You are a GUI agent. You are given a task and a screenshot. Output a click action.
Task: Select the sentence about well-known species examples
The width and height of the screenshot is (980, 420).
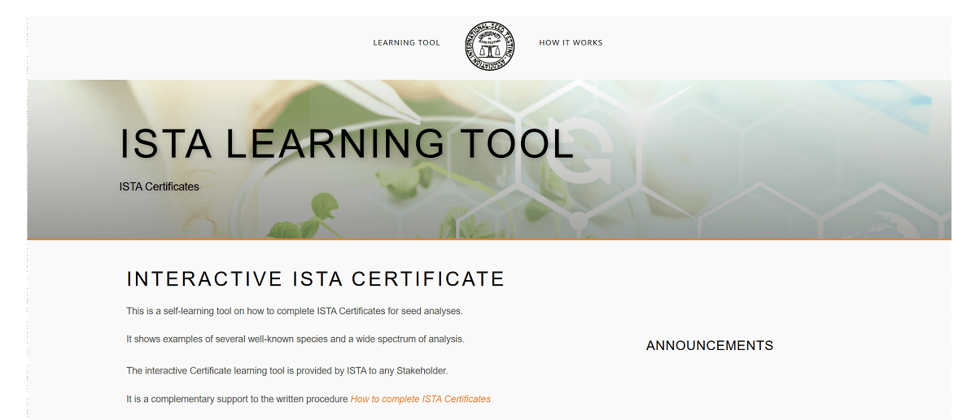coord(295,339)
